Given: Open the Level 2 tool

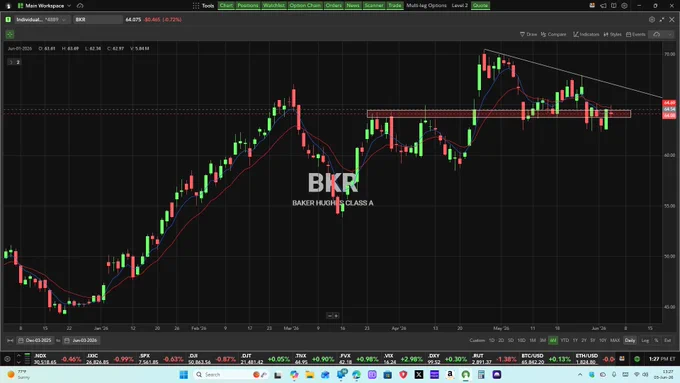Looking at the screenshot, I should [460, 6].
